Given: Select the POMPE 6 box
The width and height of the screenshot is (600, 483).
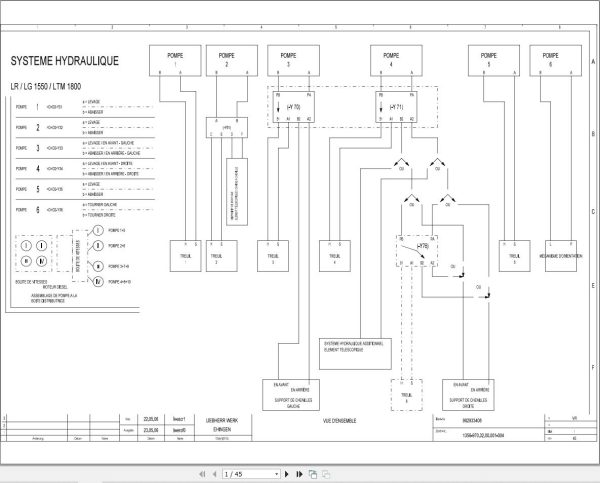Looking at the screenshot, I should click(556, 60).
